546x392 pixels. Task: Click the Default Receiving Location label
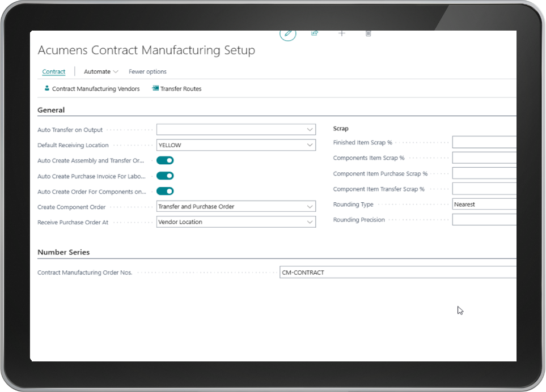73,145
